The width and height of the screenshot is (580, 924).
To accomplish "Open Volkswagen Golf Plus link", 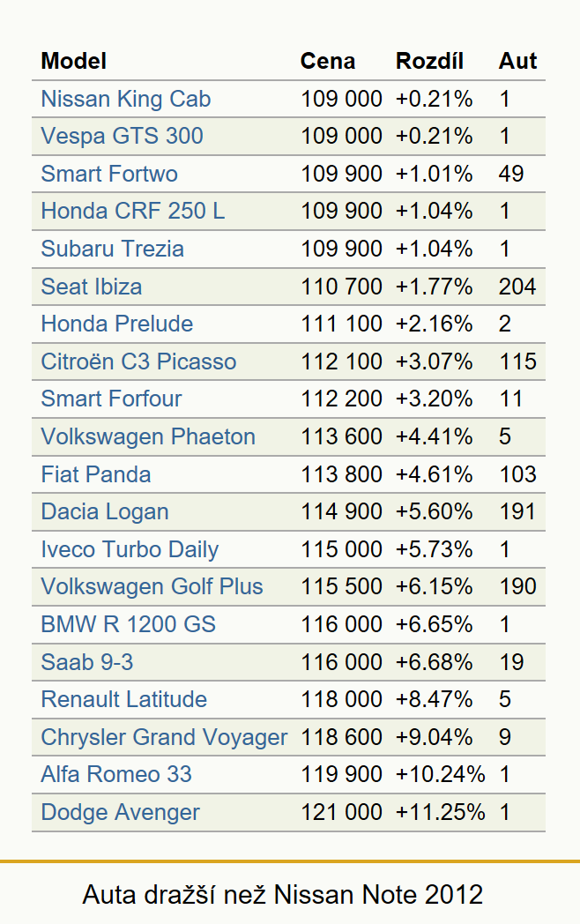I will tap(152, 586).
